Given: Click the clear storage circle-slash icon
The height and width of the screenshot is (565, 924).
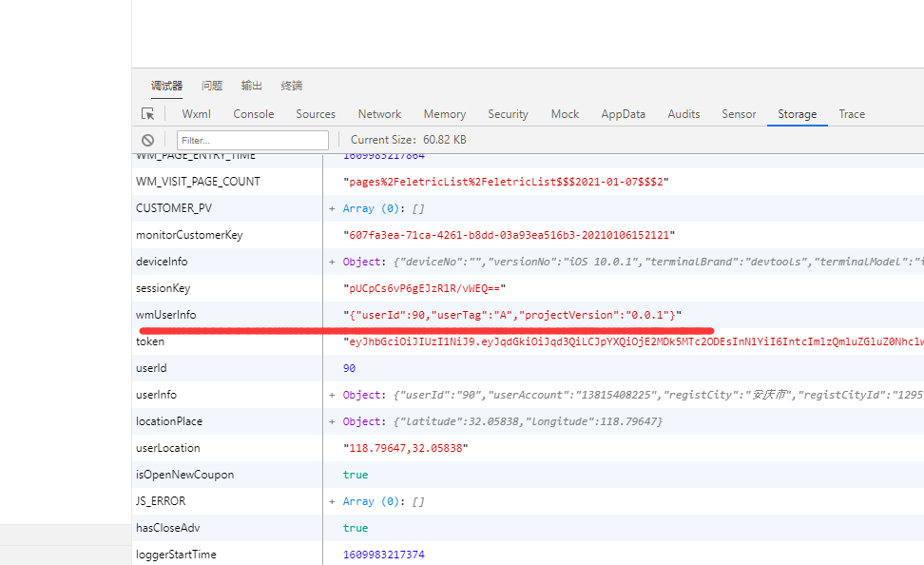Looking at the screenshot, I should click(148, 140).
